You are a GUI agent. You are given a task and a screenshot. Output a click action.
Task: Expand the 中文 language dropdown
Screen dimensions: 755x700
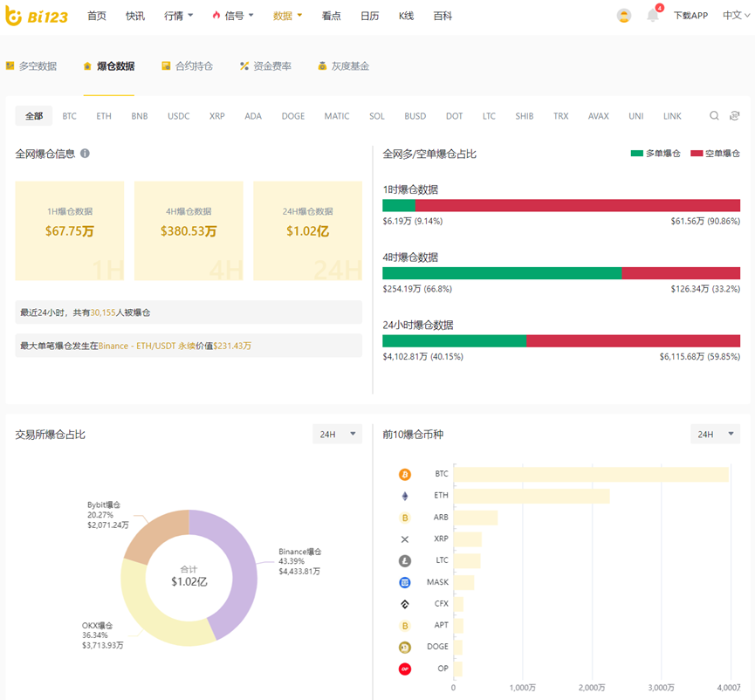[733, 16]
